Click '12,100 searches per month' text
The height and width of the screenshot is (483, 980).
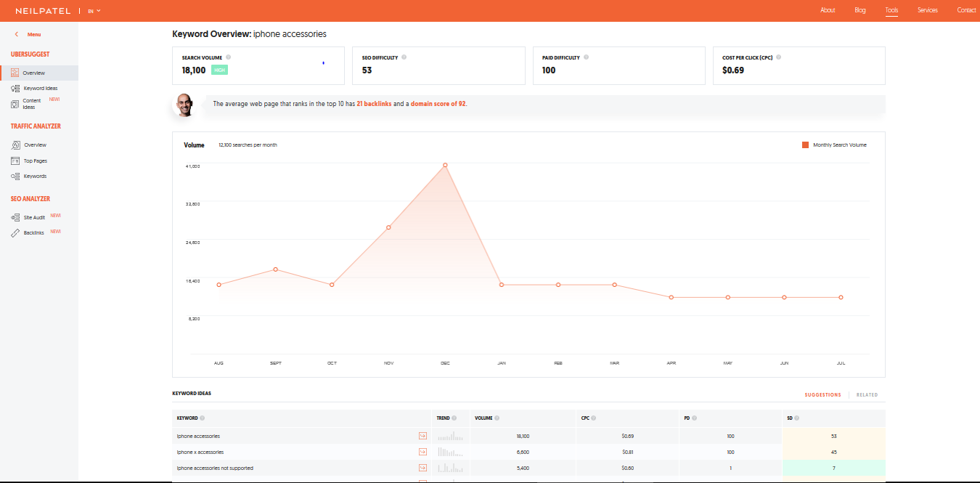248,145
